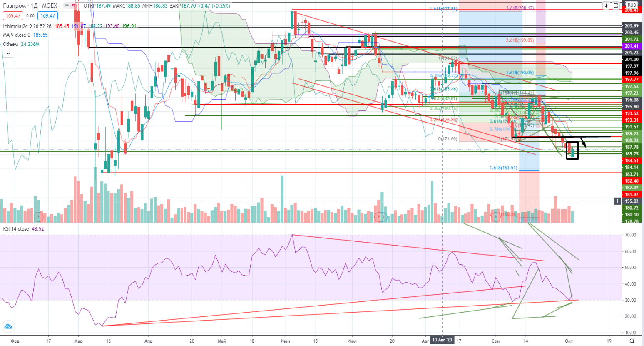The width and height of the screenshot is (644, 346).
Task: Click the red 197.77 price label
Action: [x=632, y=80]
